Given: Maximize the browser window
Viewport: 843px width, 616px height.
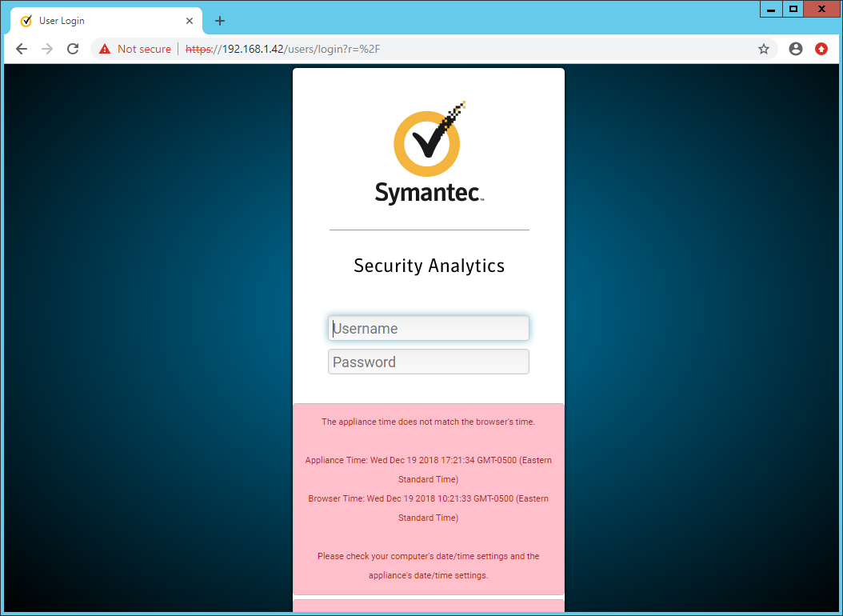Looking at the screenshot, I should coord(793,10).
